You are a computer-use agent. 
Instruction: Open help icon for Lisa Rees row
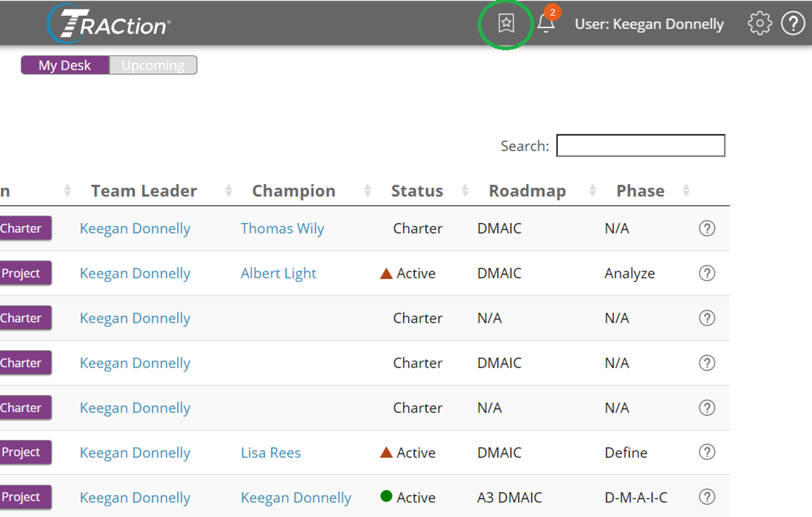point(707,452)
